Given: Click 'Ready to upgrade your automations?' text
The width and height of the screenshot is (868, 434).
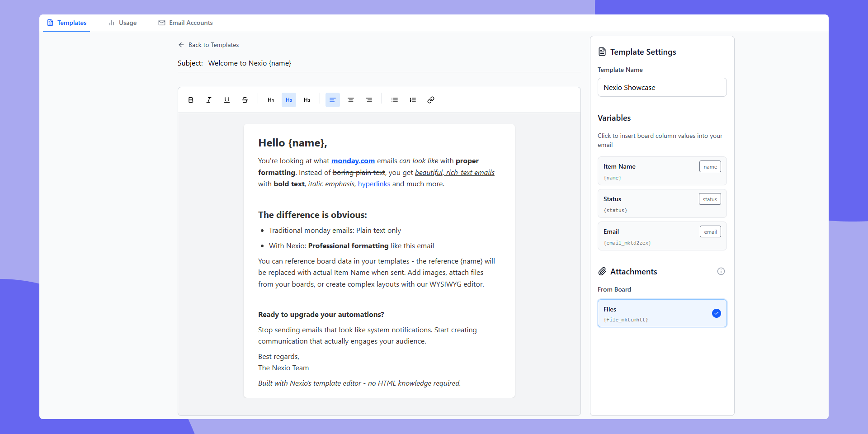Looking at the screenshot, I should pyautogui.click(x=321, y=315).
